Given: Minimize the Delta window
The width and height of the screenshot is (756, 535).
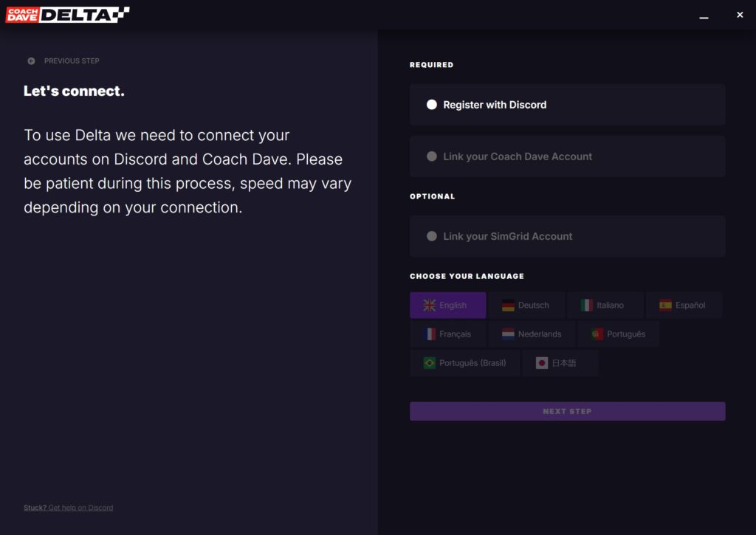Looking at the screenshot, I should click(704, 15).
